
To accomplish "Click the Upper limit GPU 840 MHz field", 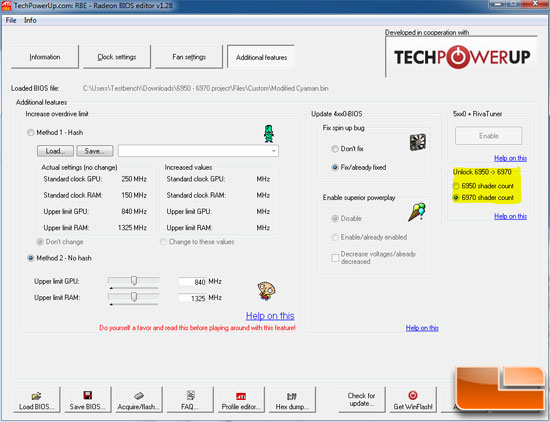I will click(x=192, y=282).
